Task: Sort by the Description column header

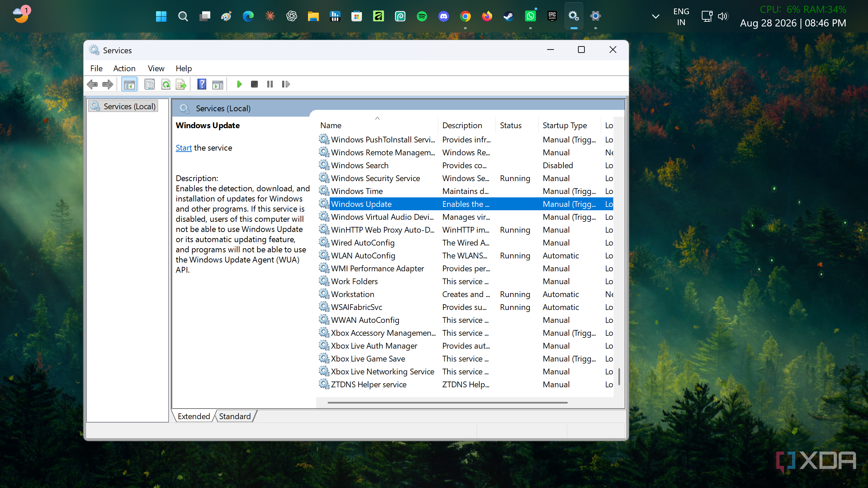Action: 466,125
